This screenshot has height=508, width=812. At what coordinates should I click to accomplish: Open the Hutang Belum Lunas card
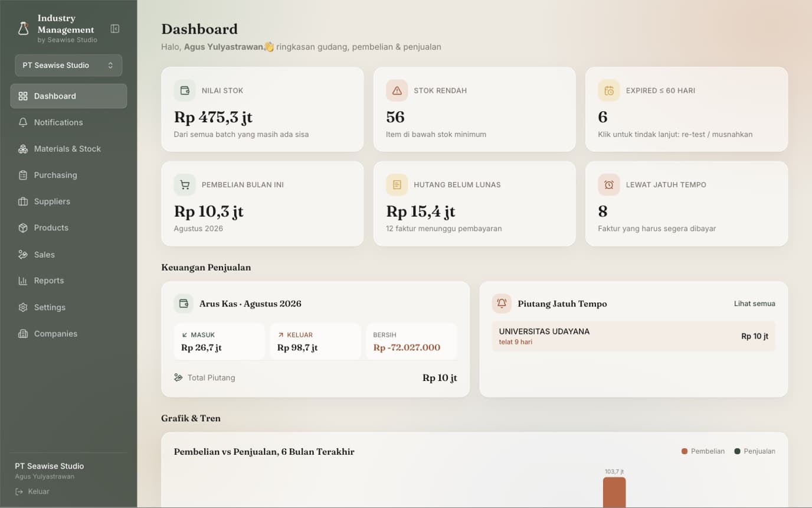click(474, 204)
